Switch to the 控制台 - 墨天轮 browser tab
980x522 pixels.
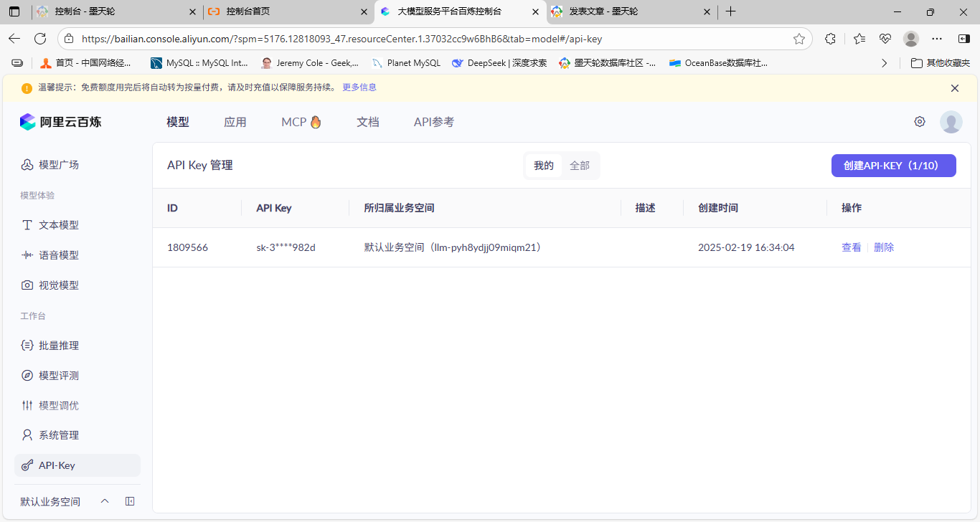[x=116, y=11]
